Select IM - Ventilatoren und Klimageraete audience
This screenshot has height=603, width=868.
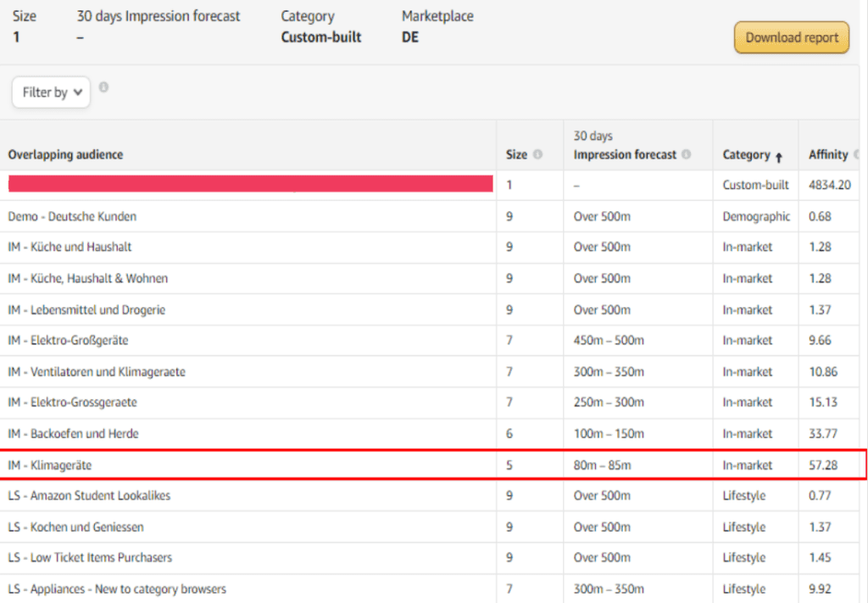97,371
